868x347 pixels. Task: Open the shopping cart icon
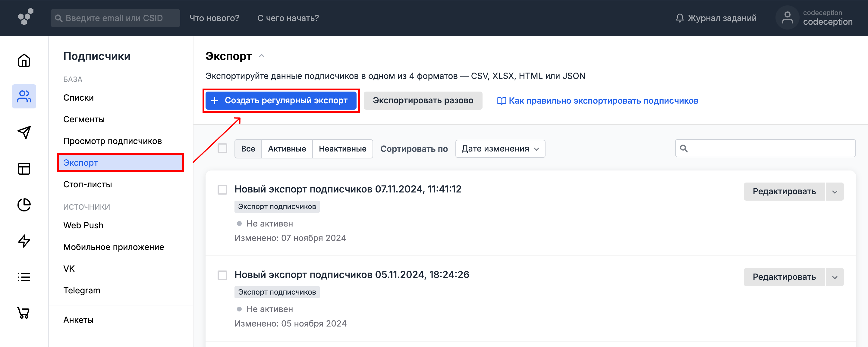23,313
